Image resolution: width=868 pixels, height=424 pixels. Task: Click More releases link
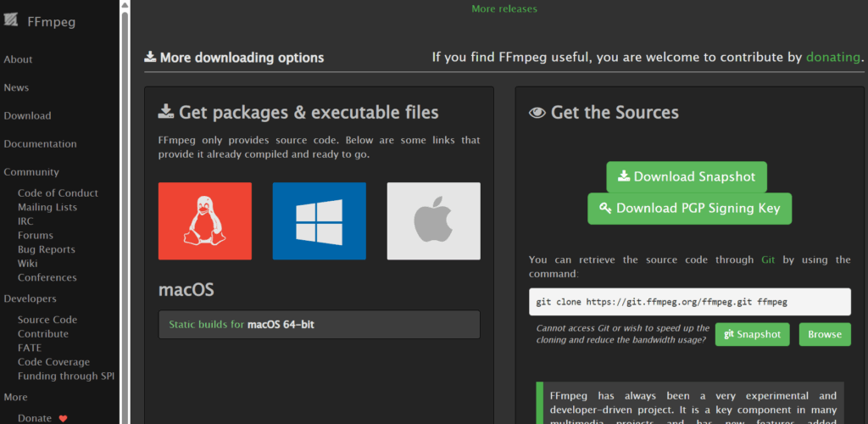(x=504, y=8)
